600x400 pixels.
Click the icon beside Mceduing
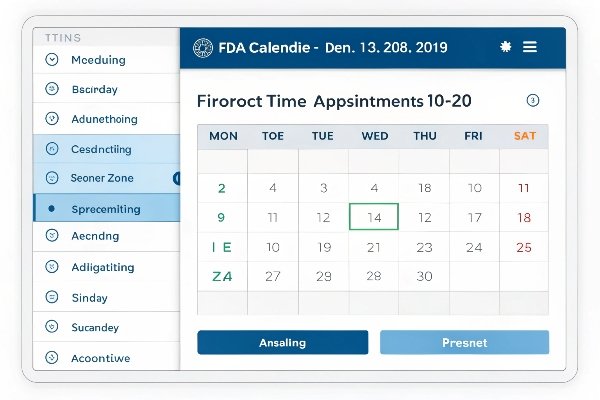coord(52,59)
